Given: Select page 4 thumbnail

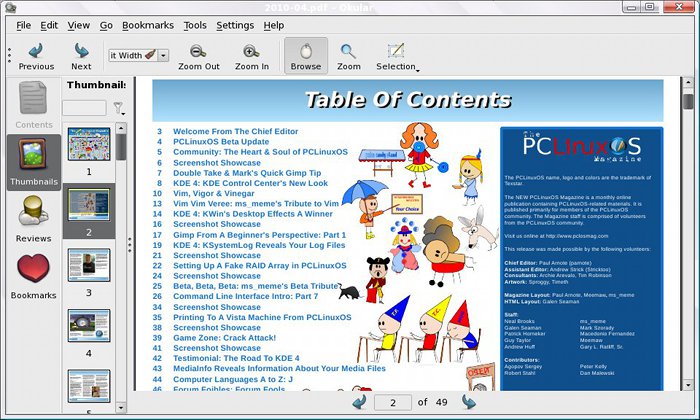Looking at the screenshot, I should (x=89, y=326).
